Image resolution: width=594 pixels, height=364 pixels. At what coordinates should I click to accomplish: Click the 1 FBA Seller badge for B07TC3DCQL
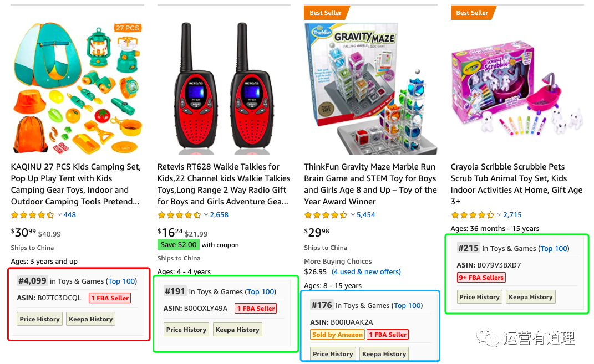(110, 298)
